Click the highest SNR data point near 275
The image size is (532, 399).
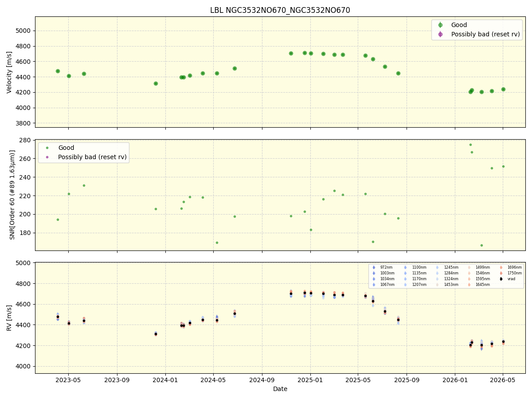point(470,145)
